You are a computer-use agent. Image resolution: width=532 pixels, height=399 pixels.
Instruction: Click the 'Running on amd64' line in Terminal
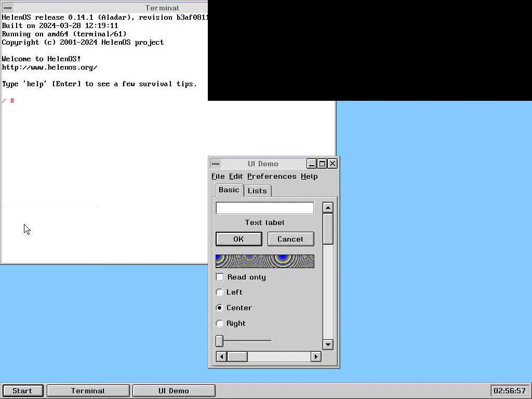64,34
